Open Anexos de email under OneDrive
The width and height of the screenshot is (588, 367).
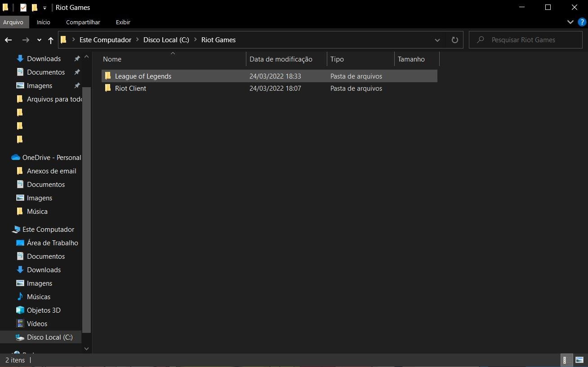pyautogui.click(x=51, y=171)
